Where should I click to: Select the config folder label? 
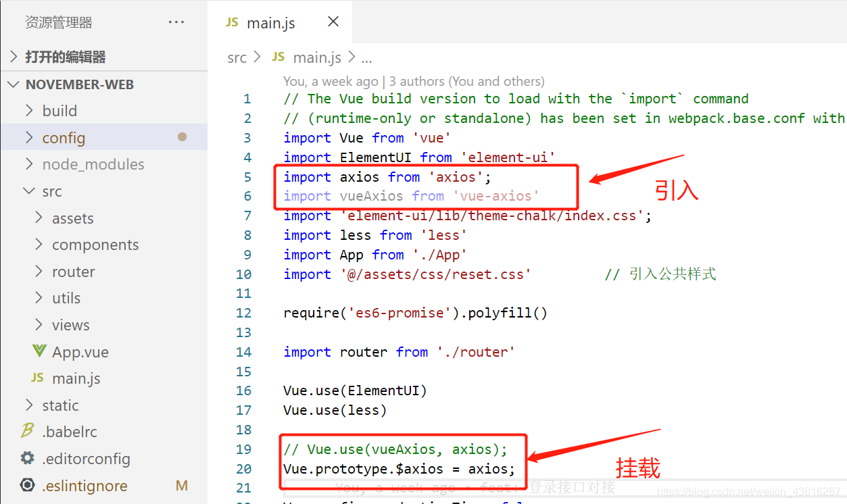(x=64, y=138)
